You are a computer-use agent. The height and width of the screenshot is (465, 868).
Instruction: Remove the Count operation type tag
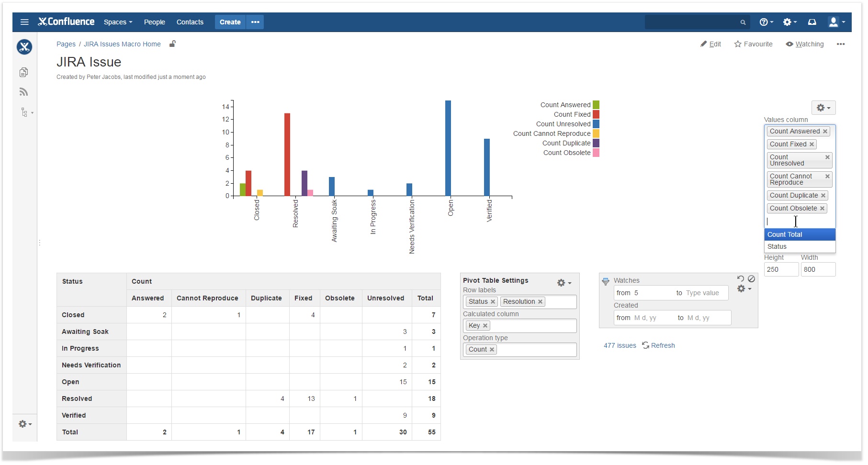pos(492,349)
